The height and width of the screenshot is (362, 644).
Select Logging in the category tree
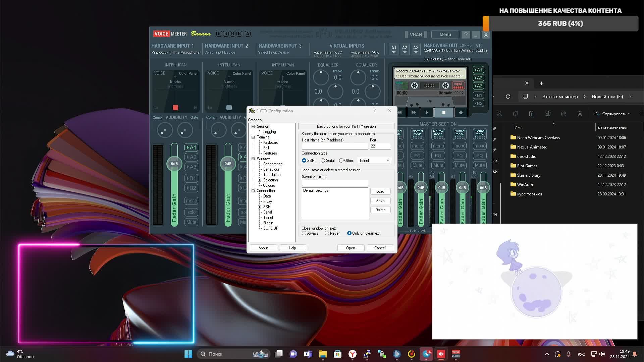pos(269,132)
